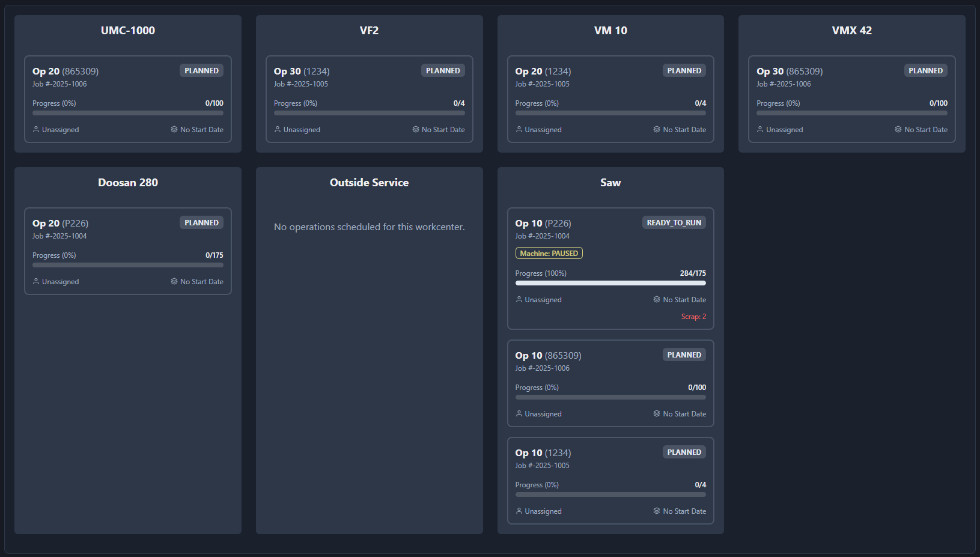
Task: Click the layers icon in Saw Op 10 (P226) card
Action: pyautogui.click(x=657, y=299)
